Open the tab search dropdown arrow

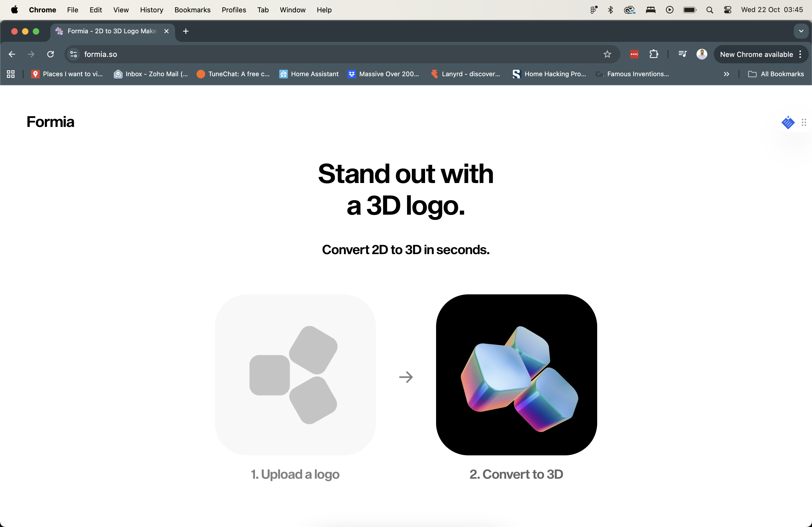pos(801,31)
